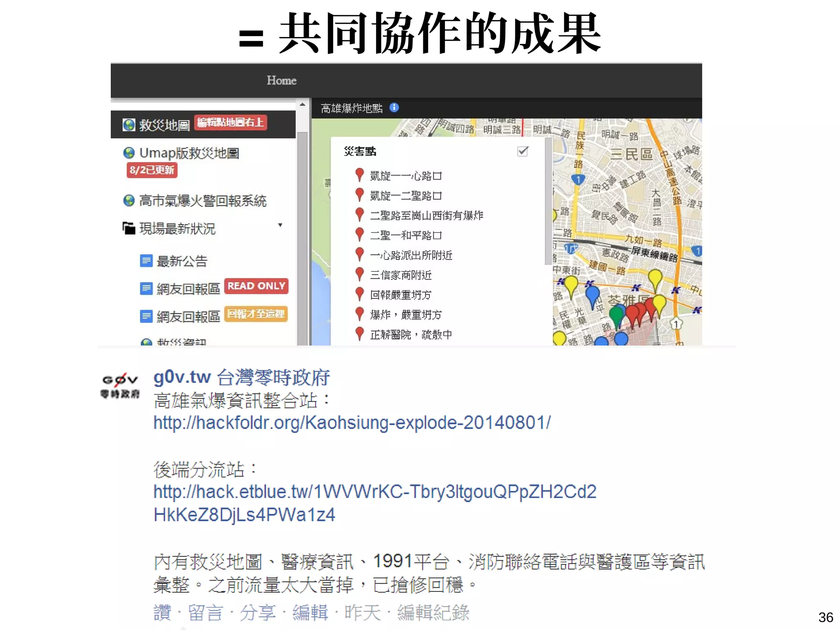Image resolution: width=840 pixels, height=630 pixels.
Task: Open the g0v.tw 台灣零時政府 page link
Action: click(x=241, y=378)
